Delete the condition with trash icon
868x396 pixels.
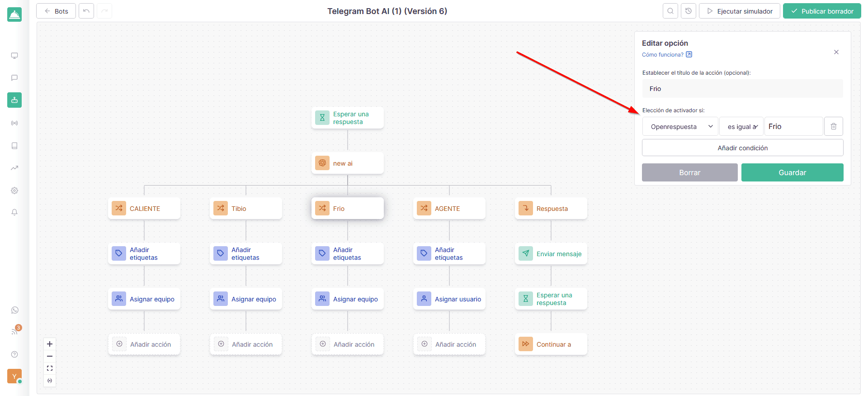834,126
